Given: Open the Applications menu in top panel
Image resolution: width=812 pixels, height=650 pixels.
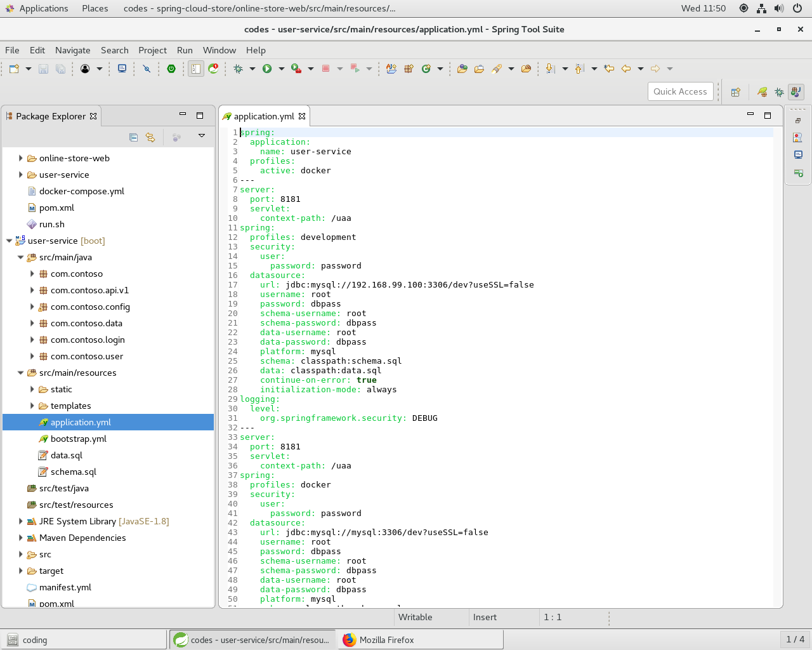Looking at the screenshot, I should [43, 8].
